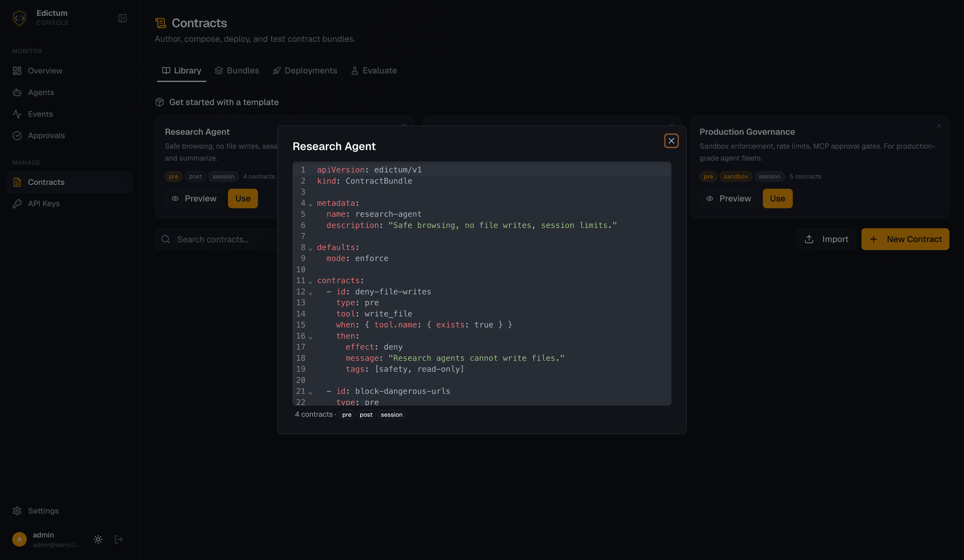Toggle the pre tag under the modal

click(346, 414)
